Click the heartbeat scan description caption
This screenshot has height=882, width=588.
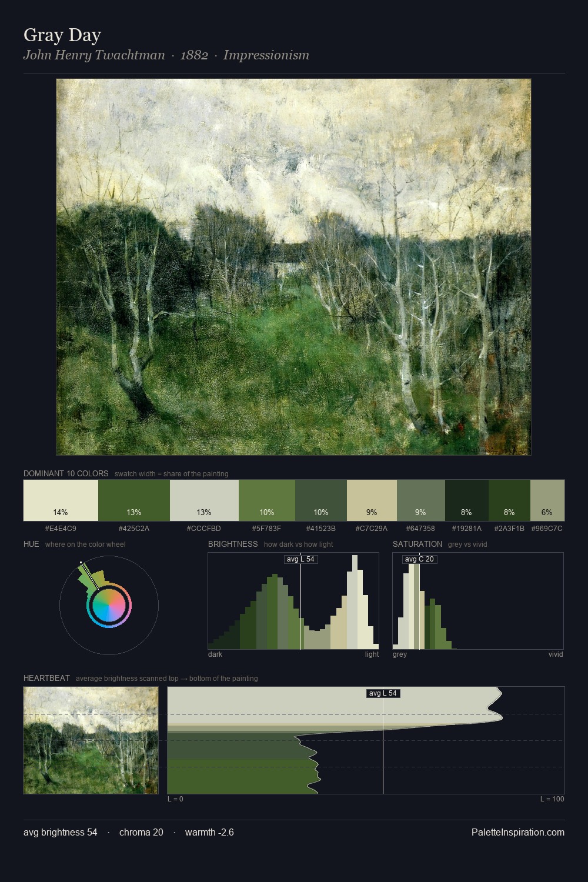(x=167, y=679)
